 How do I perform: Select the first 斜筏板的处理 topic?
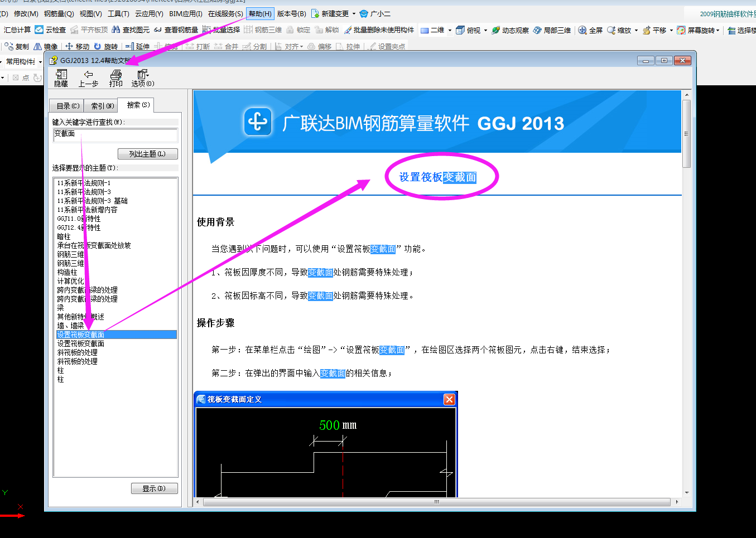77,352
